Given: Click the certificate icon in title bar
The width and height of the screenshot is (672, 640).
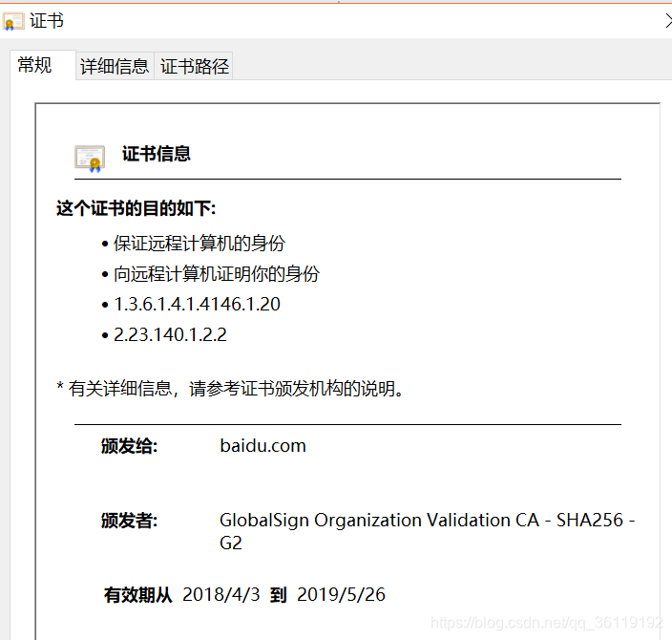Looking at the screenshot, I should [x=12, y=21].
